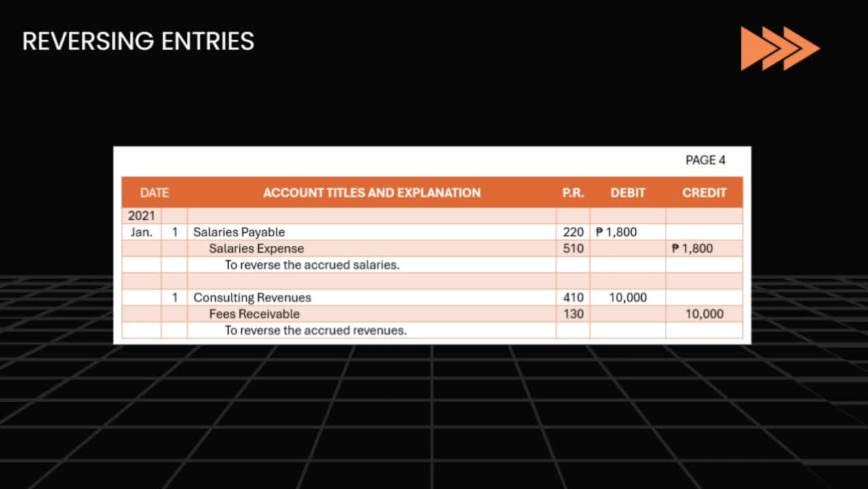
Task: Click the DEBIT column header
Action: click(x=628, y=193)
